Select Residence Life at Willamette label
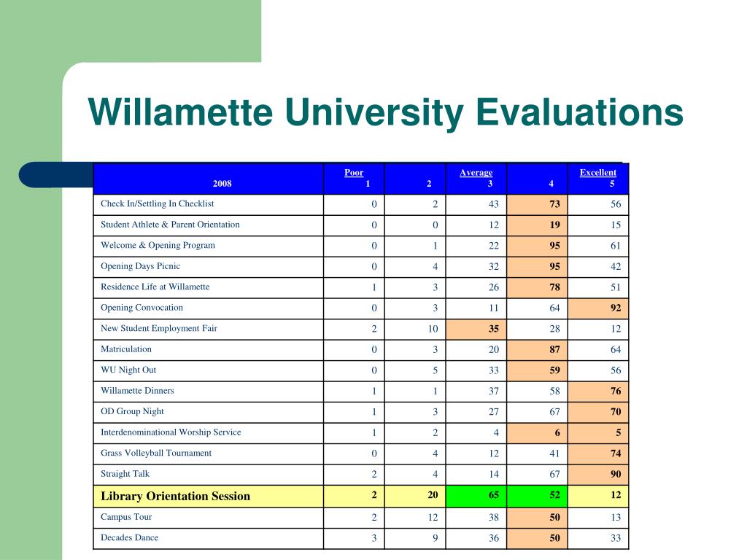 (x=155, y=287)
